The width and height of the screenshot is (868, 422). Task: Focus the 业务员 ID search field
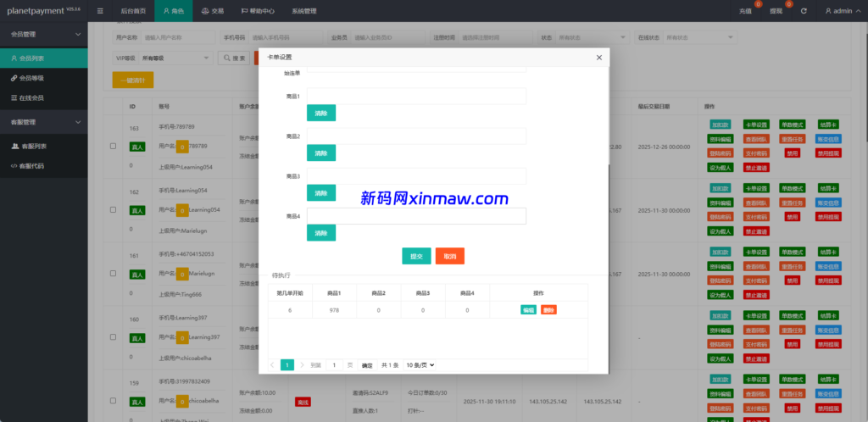(x=389, y=37)
